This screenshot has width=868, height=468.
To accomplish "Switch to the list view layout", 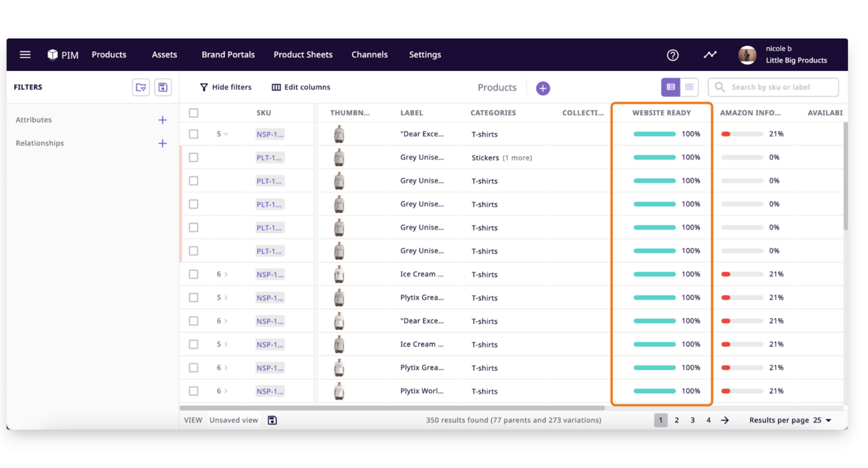I will 670,87.
